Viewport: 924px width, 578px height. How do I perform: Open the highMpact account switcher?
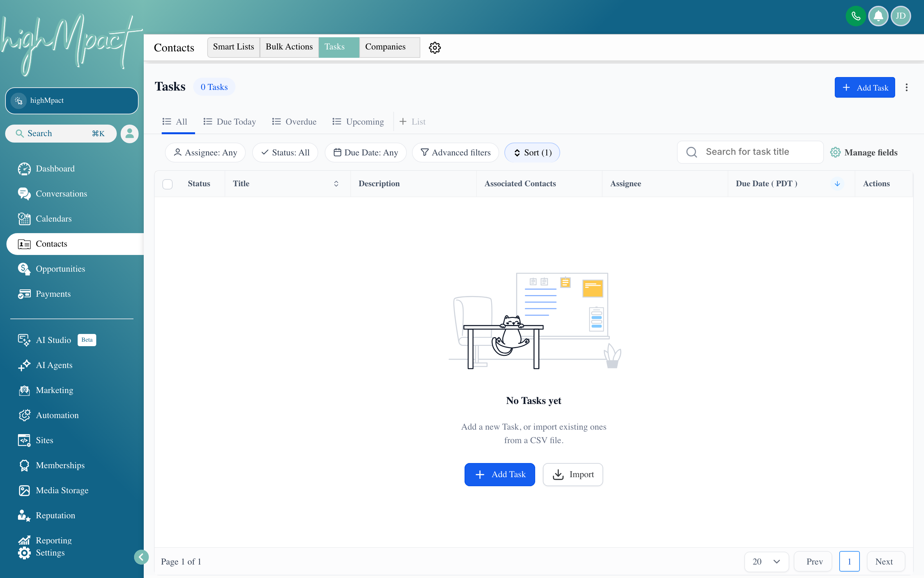point(72,101)
